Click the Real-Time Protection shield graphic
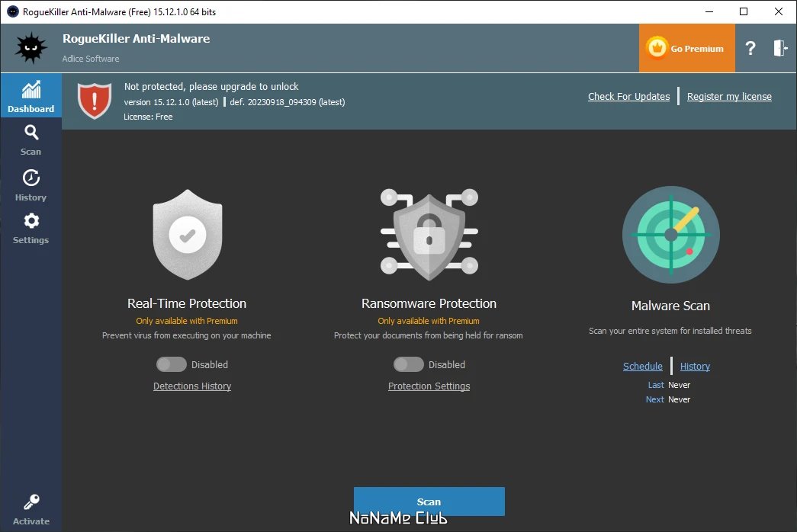The width and height of the screenshot is (797, 532). 188,235
